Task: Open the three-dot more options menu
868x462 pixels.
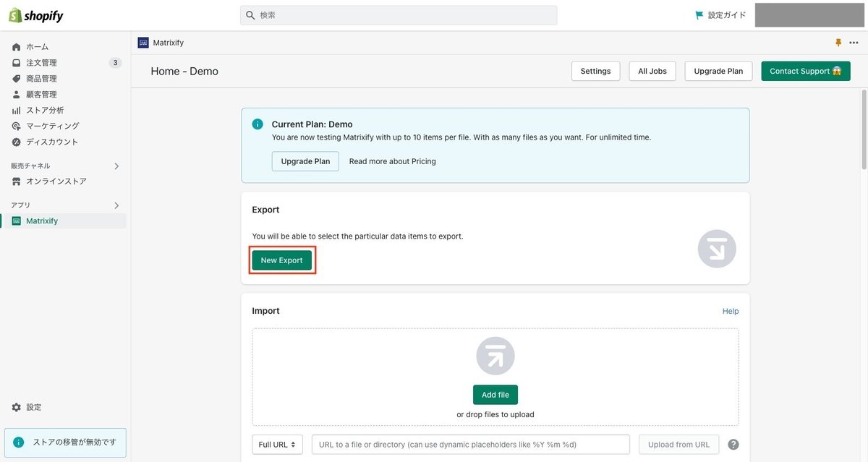Action: (854, 43)
